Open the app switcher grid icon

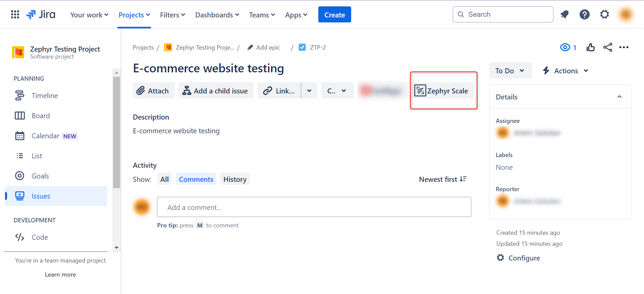coord(15,14)
